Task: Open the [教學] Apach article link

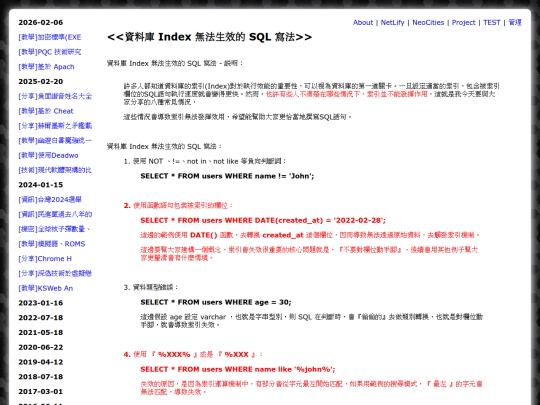Action: [x=46, y=67]
